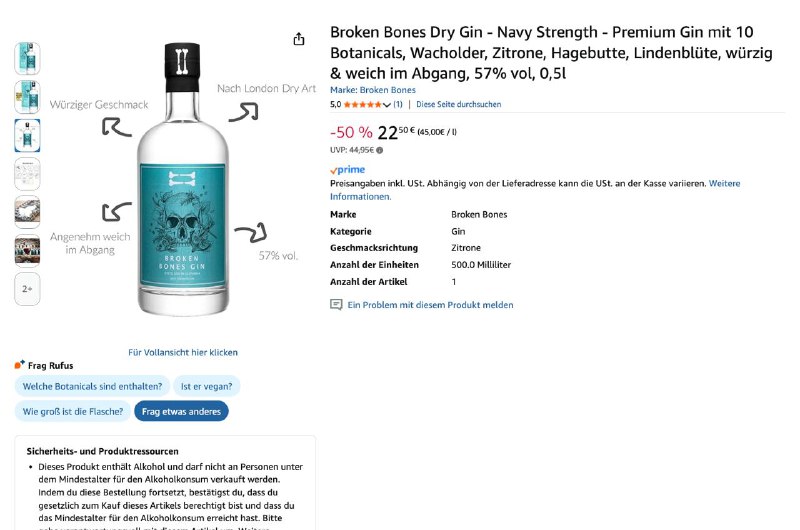Expand the rating breakdown chevron

pos(387,104)
